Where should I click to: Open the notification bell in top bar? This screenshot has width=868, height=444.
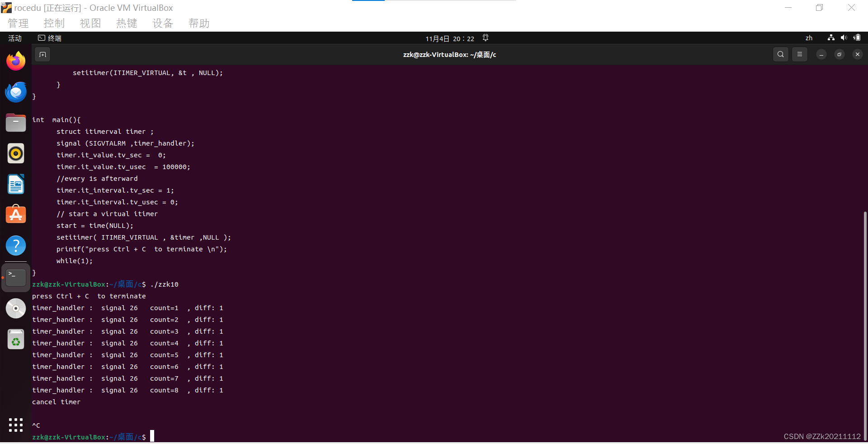tap(486, 38)
